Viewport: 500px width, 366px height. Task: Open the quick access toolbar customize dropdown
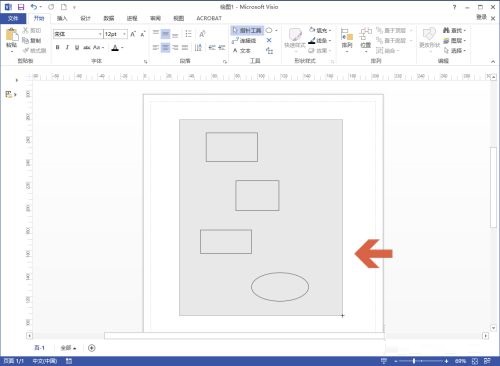point(74,7)
